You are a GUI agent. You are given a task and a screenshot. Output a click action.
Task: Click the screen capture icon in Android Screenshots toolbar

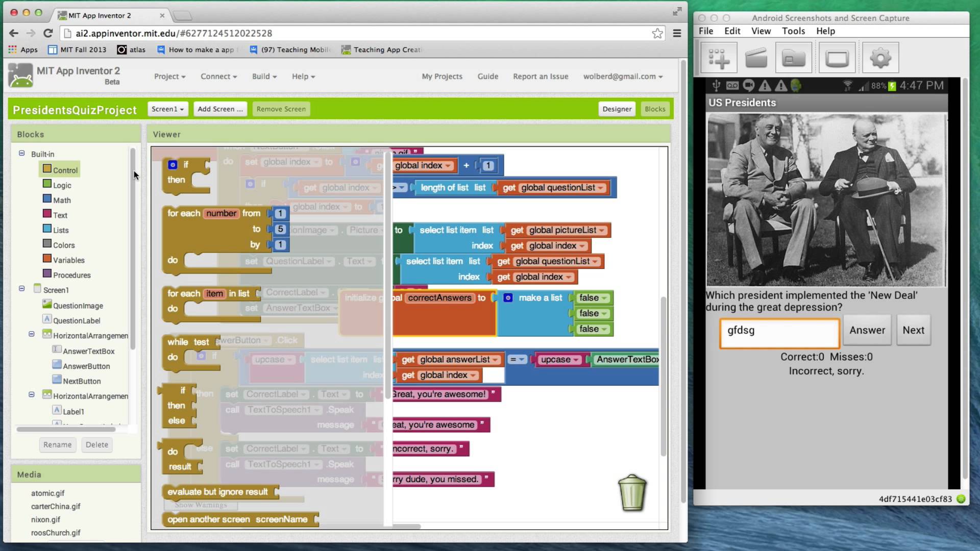(x=837, y=58)
